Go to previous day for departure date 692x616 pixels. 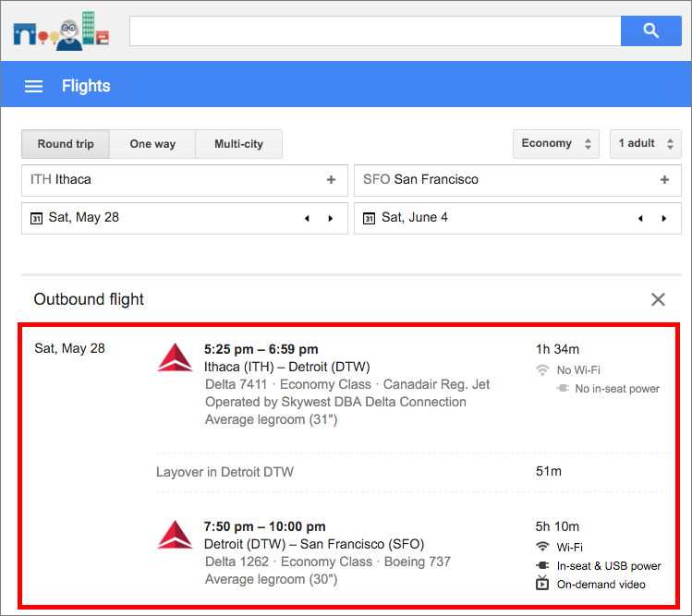(307, 218)
